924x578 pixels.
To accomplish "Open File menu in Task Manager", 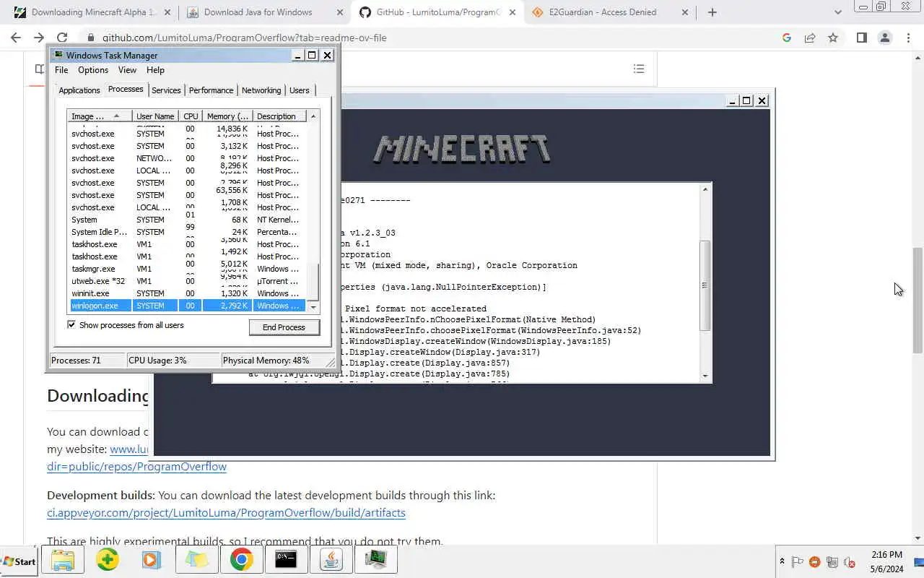I will [61, 70].
